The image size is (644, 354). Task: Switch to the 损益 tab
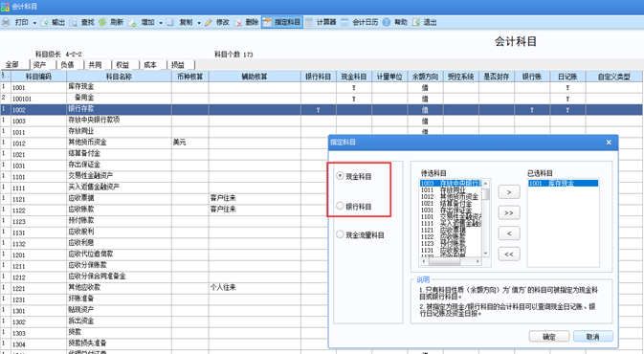click(178, 64)
